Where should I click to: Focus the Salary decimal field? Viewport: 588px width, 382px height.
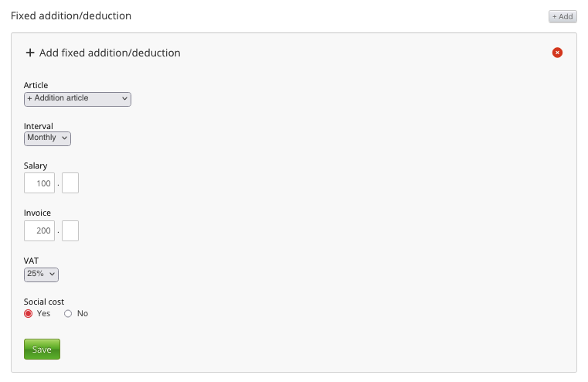[70, 183]
